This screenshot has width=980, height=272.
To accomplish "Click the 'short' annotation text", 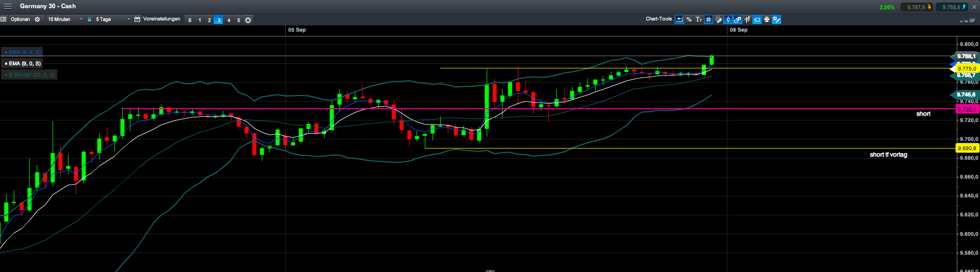I will pos(923,114).
